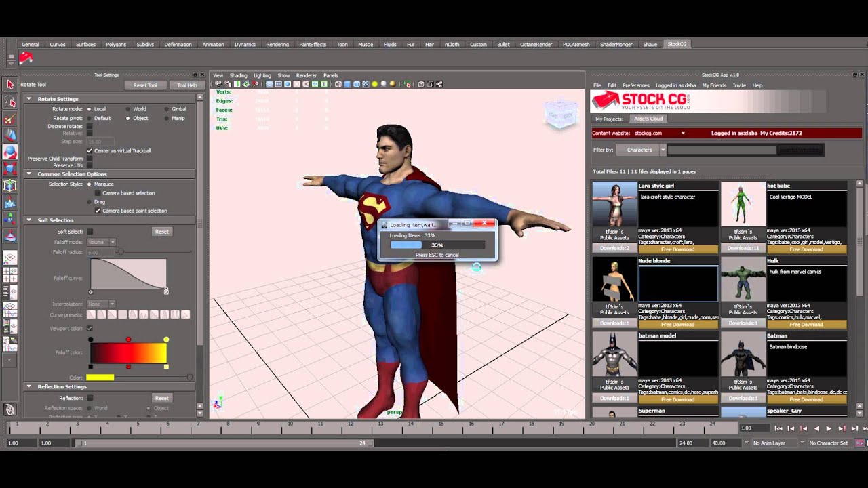The image size is (868, 488).
Task: Open the Shading menu in viewport
Action: pos(238,75)
